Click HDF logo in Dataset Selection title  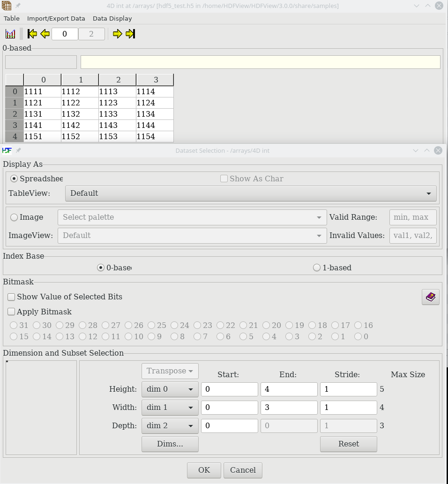[7, 150]
